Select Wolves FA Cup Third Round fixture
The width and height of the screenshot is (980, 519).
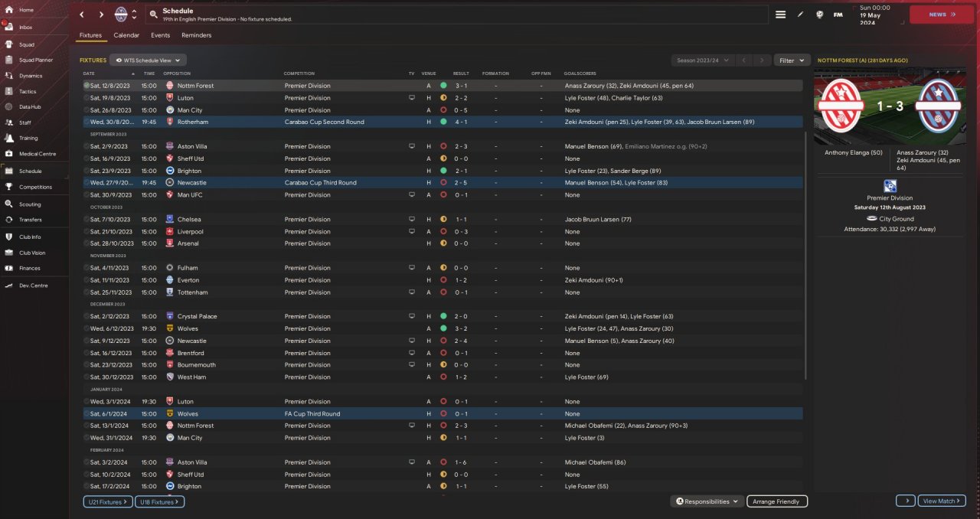point(443,413)
